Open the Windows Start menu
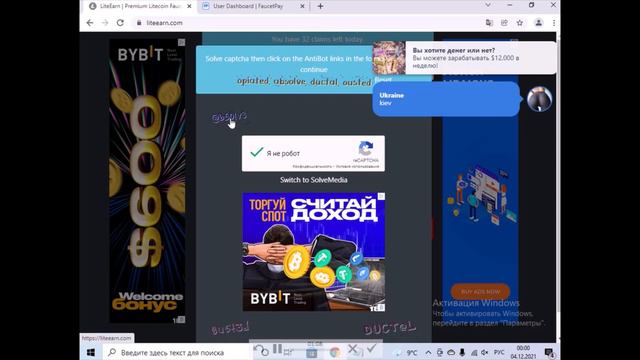Image resolution: width=640 pixels, height=360 pixels. [x=91, y=352]
